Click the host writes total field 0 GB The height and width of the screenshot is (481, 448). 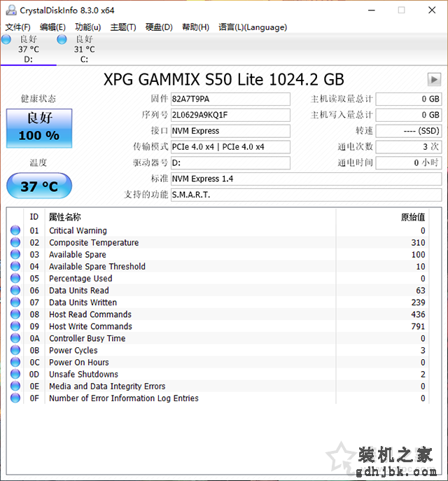[409, 115]
